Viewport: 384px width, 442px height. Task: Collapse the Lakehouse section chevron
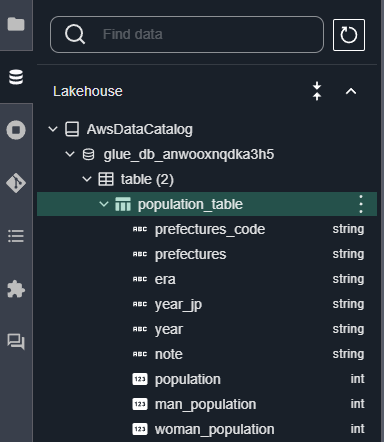pyautogui.click(x=351, y=91)
